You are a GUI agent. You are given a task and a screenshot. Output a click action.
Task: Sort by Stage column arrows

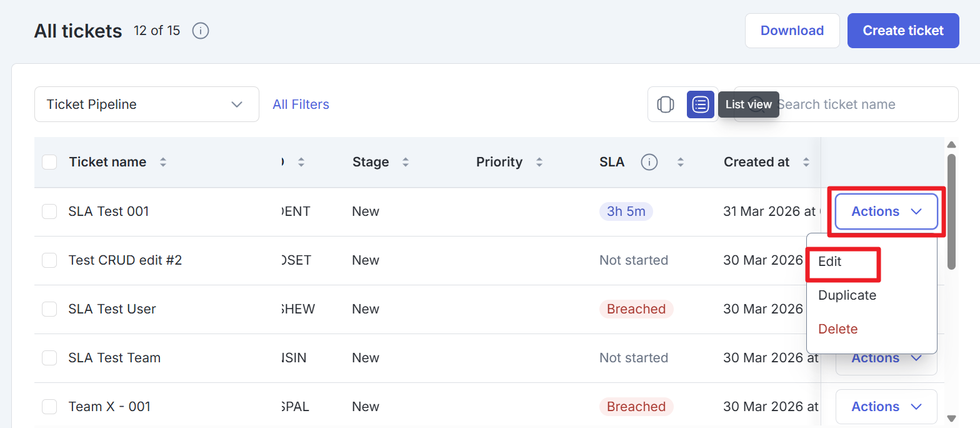[406, 162]
